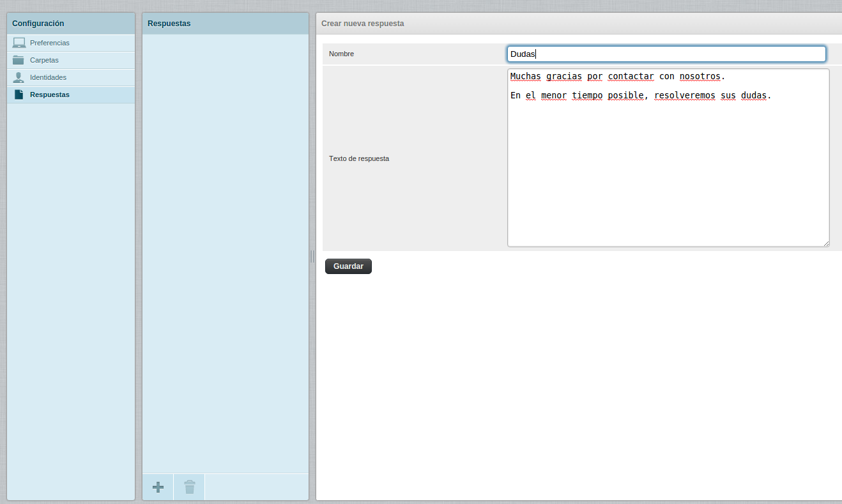
Task: Click the Respuestas document icon
Action: [19, 95]
